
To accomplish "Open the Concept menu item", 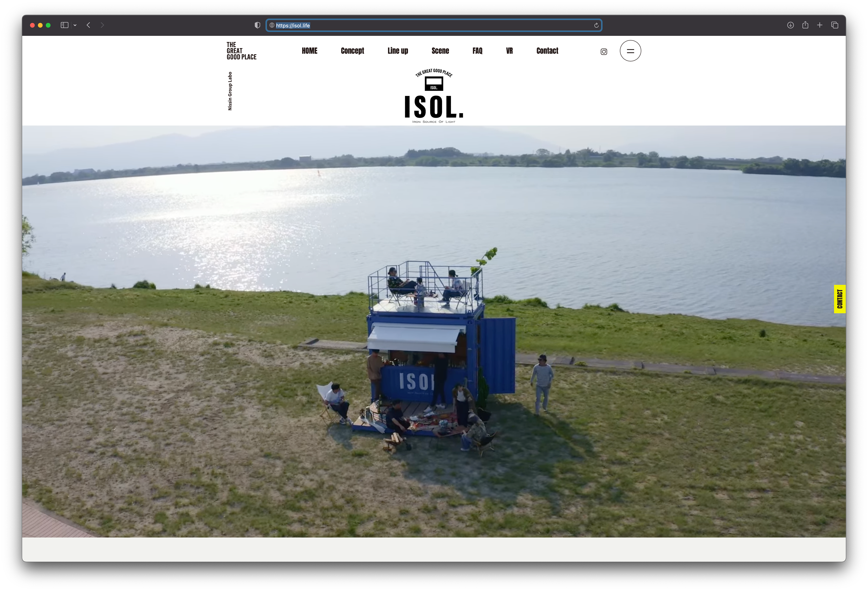I will coord(352,51).
